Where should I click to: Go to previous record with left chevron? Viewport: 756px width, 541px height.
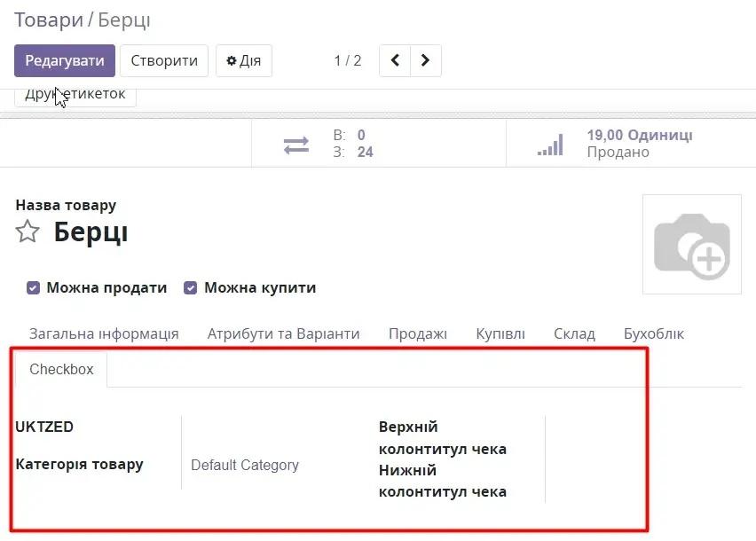pyautogui.click(x=395, y=60)
